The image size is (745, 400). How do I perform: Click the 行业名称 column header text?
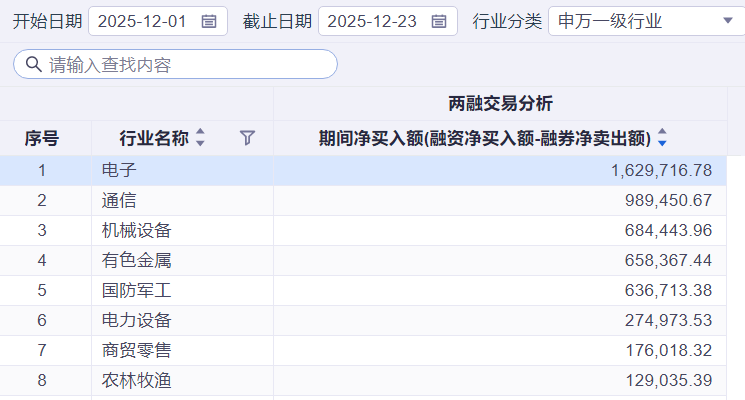tap(154, 138)
